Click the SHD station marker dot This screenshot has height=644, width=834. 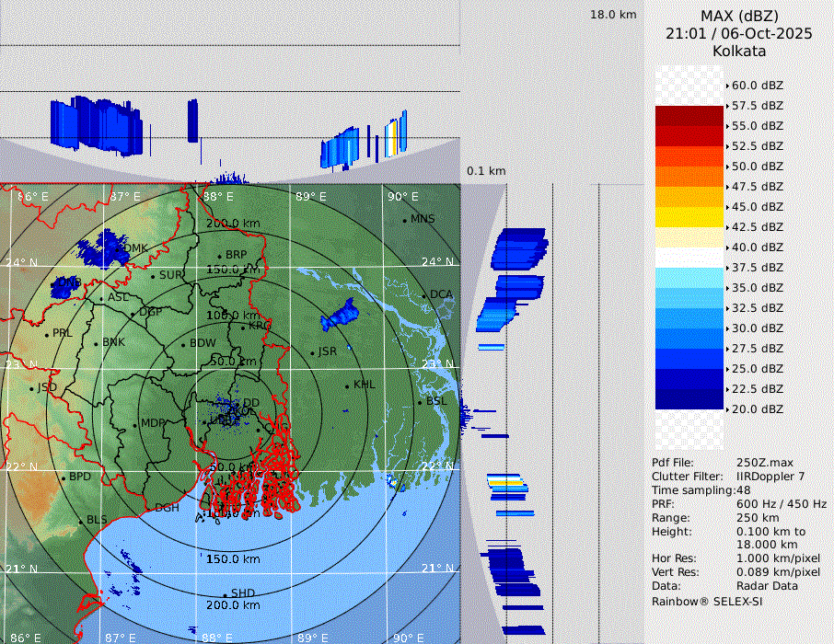click(225, 594)
